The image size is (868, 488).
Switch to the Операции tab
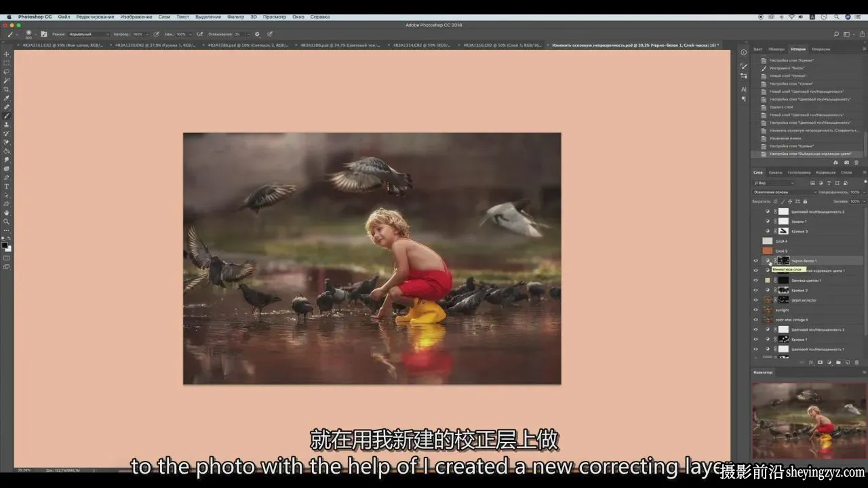pos(821,49)
